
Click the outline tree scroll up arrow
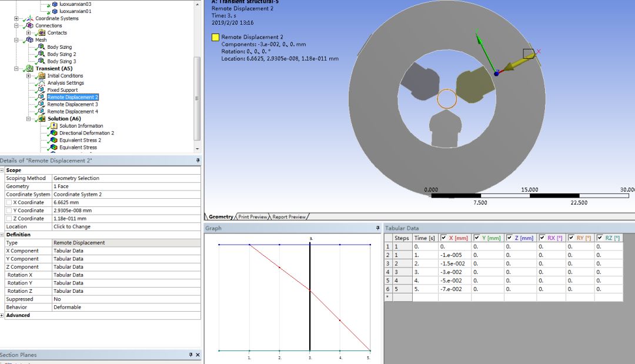point(197,4)
